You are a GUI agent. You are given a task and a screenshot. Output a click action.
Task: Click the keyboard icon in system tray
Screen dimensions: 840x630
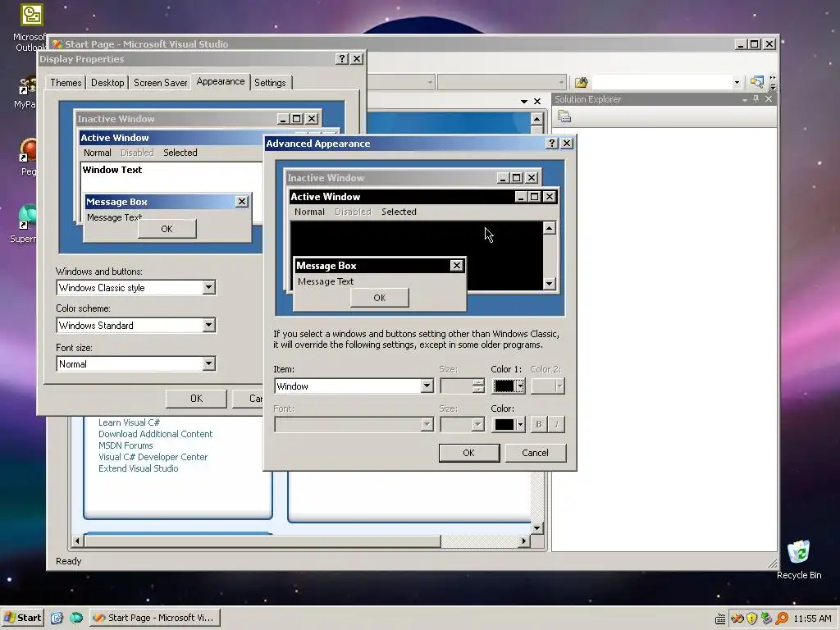tap(720, 619)
